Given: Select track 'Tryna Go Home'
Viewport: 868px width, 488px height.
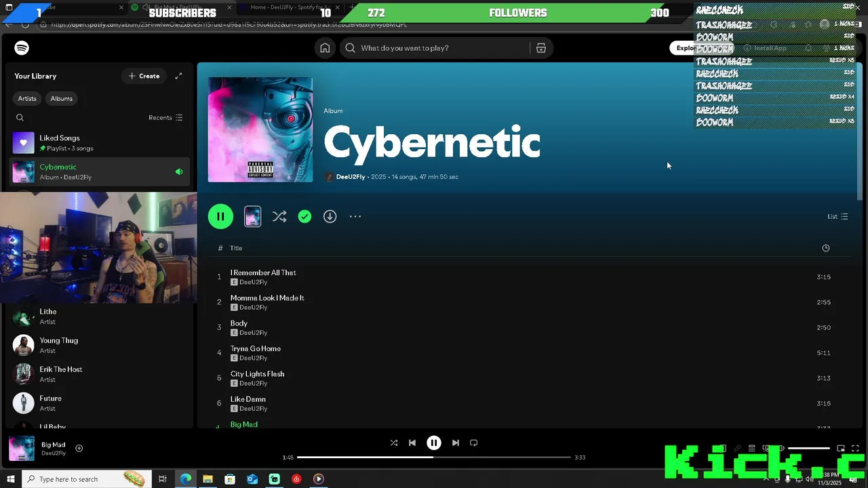Looking at the screenshot, I should [256, 348].
